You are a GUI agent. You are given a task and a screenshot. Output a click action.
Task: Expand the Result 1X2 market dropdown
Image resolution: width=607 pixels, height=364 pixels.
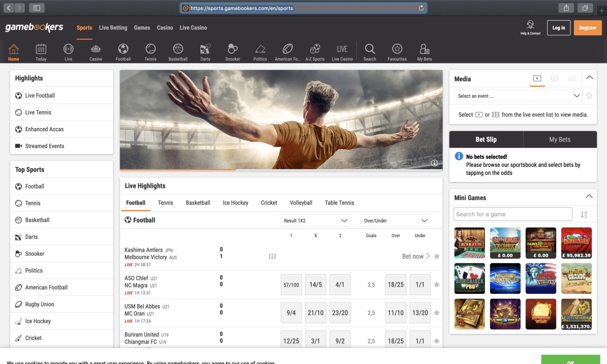point(315,220)
